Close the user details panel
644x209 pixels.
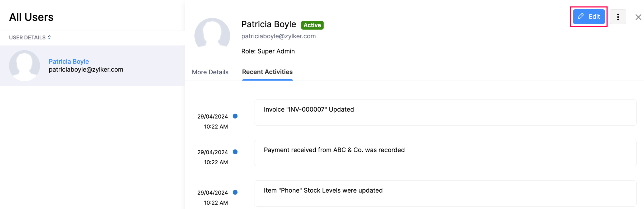click(638, 17)
